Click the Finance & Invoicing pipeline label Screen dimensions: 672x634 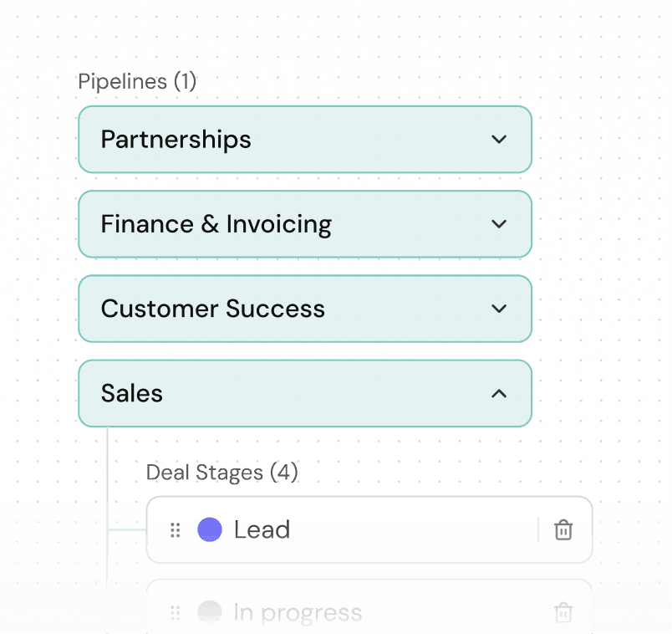pyautogui.click(x=215, y=224)
